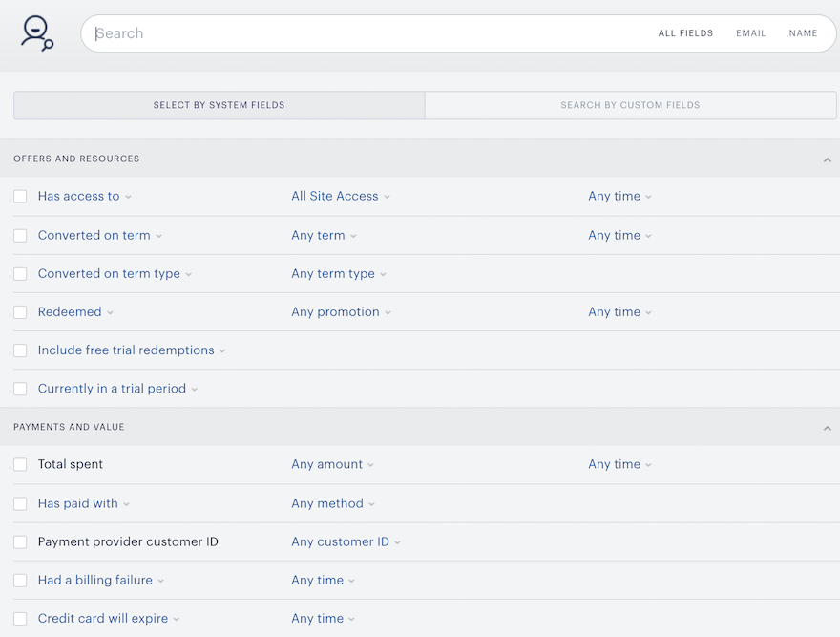Screen dimensions: 840x637
Task: Open Any time dropdown in Total spent row
Action: point(619,464)
